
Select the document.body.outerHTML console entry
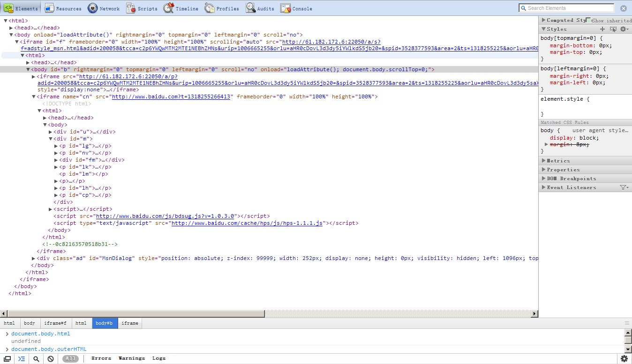tap(49, 349)
